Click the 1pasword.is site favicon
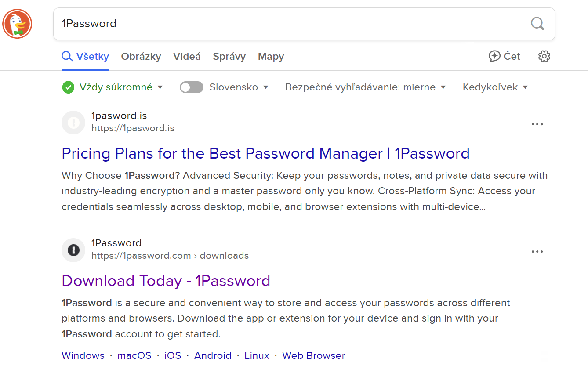 point(73,123)
